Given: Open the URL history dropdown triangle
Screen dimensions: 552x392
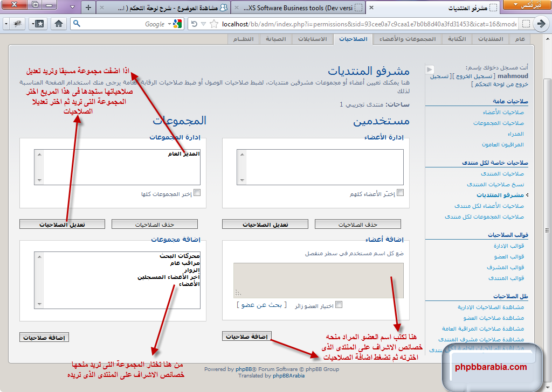Looking at the screenshot, I should pos(203,24).
